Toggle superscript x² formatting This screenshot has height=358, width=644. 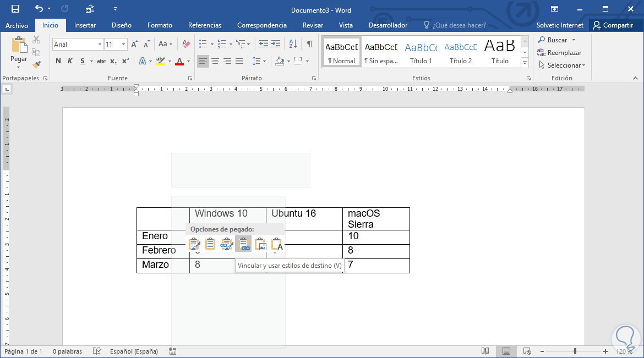coord(125,61)
